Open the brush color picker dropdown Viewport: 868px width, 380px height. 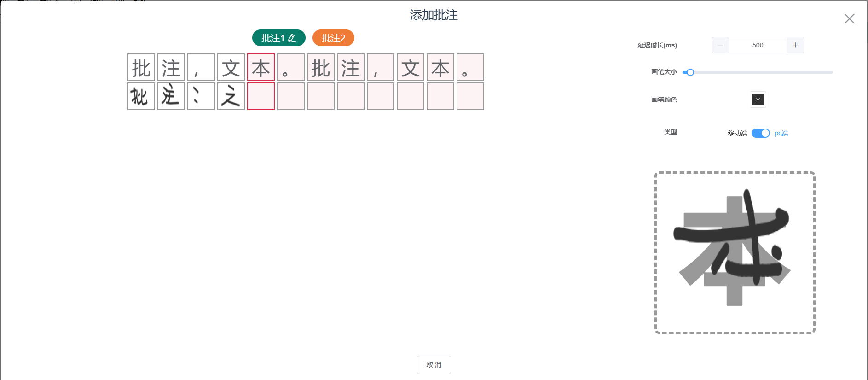coord(758,99)
